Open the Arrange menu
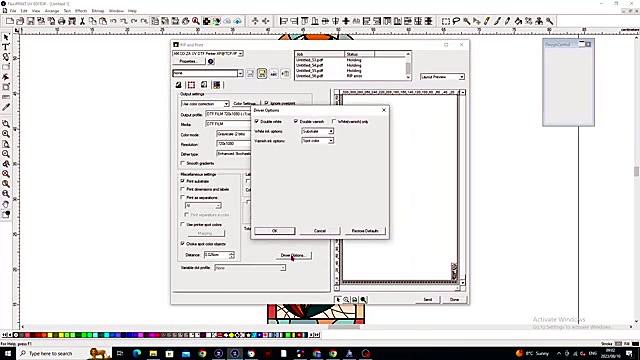640x360 pixels. click(x=52, y=11)
